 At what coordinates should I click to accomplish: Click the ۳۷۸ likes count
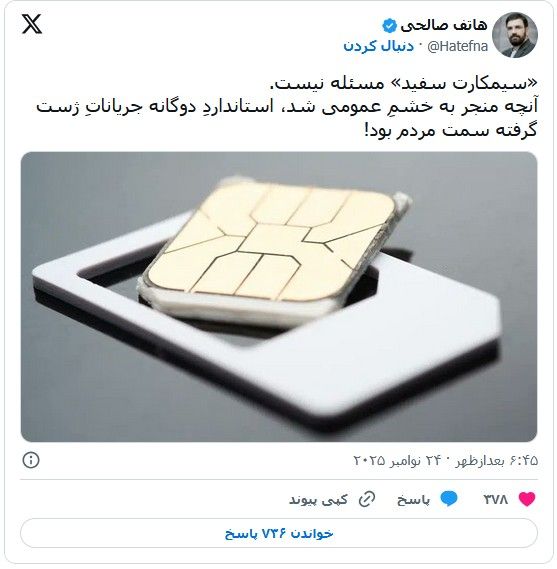[x=495, y=499]
